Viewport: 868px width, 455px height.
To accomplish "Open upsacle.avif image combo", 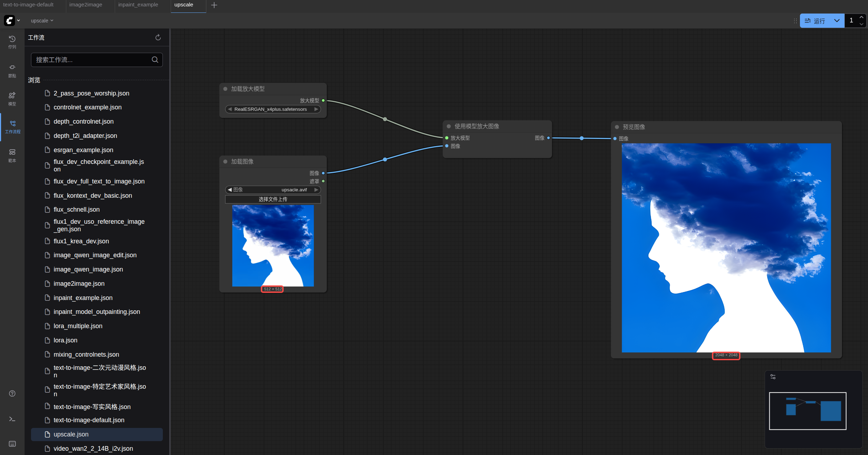I will (273, 190).
